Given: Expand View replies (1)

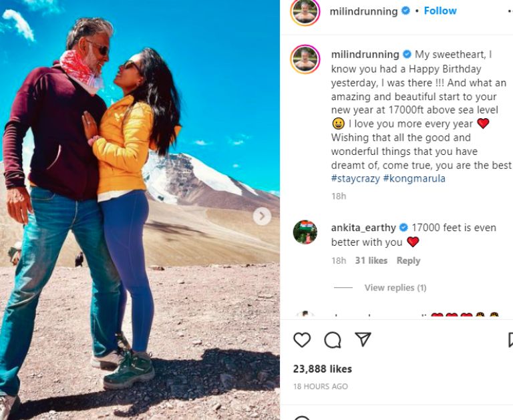Looking at the screenshot, I should click(395, 288).
